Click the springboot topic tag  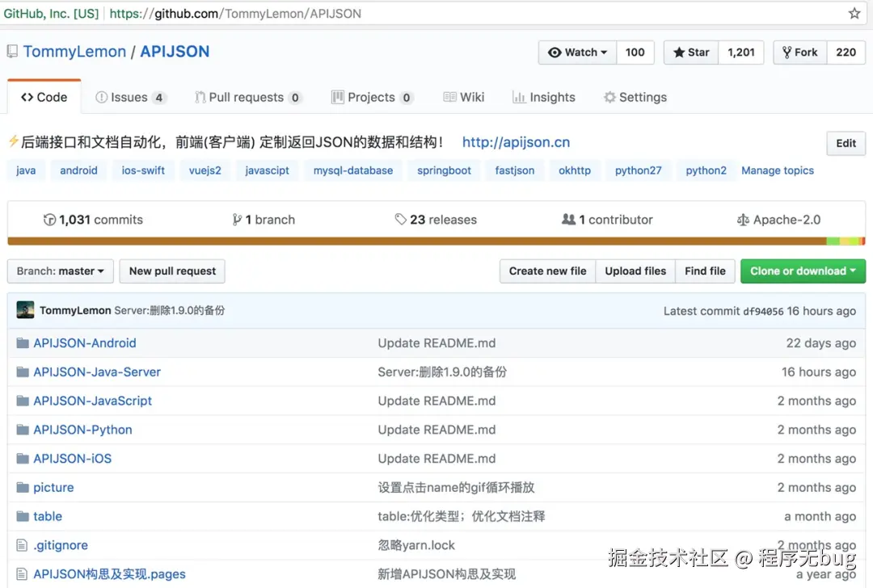click(x=444, y=170)
